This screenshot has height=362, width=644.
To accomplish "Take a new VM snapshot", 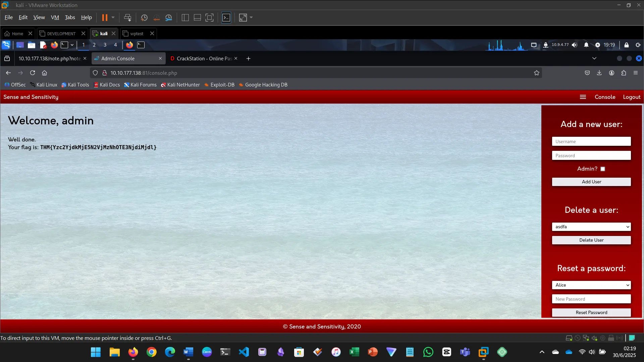I will 144,17.
